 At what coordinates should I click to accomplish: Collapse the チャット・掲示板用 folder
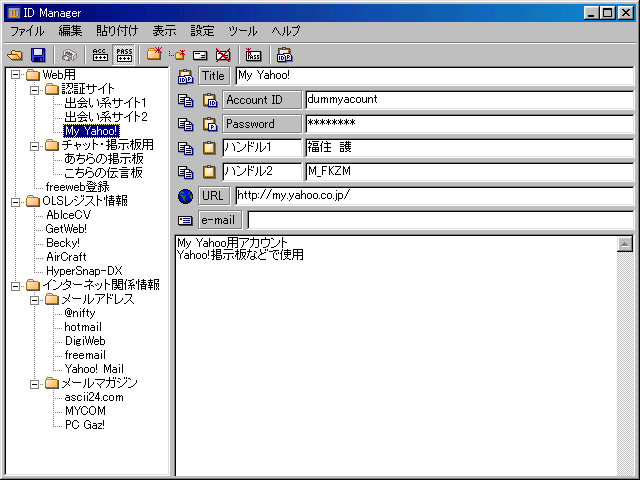tap(35, 146)
